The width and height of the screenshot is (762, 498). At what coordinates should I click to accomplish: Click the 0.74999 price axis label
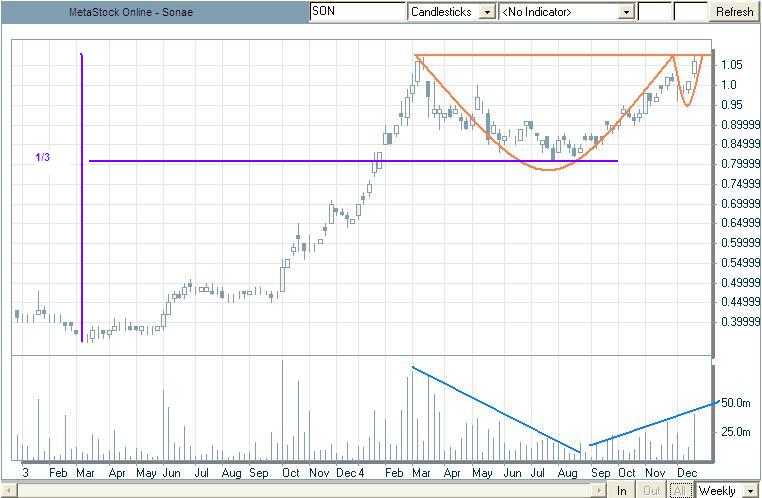coord(740,184)
